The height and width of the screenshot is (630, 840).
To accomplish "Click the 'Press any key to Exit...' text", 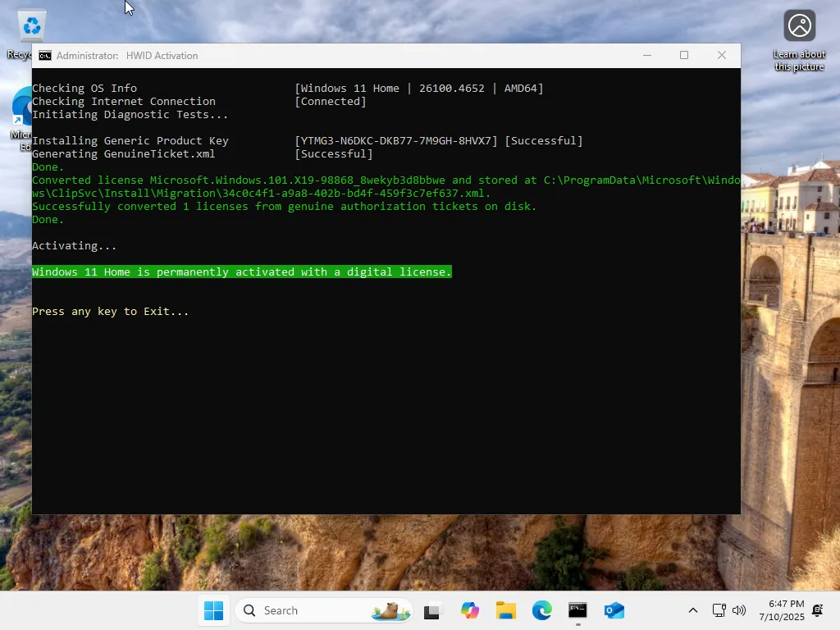I will tap(111, 311).
